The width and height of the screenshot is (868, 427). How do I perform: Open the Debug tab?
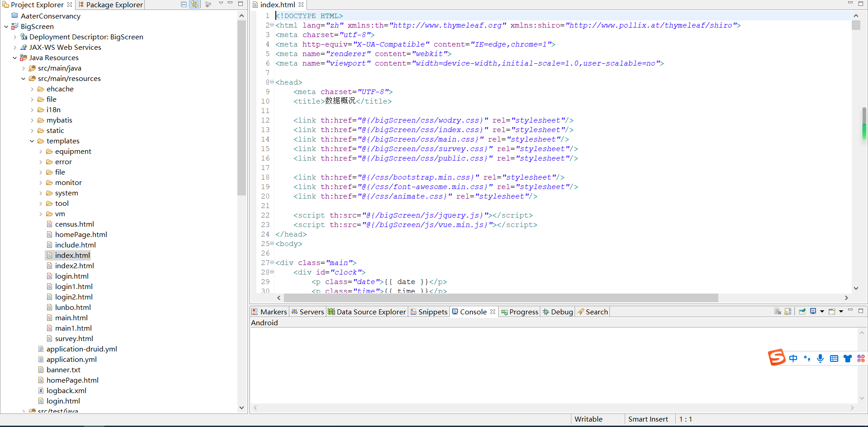558,312
